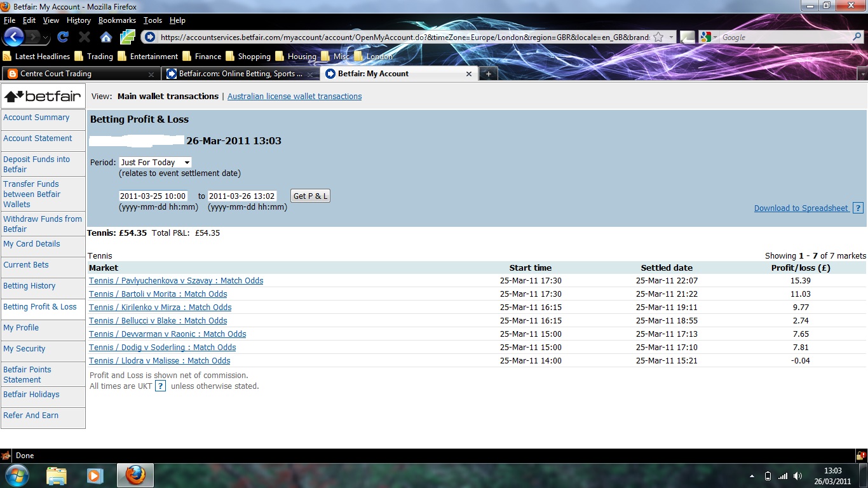Open the list-all-tabs dropdown

862,74
